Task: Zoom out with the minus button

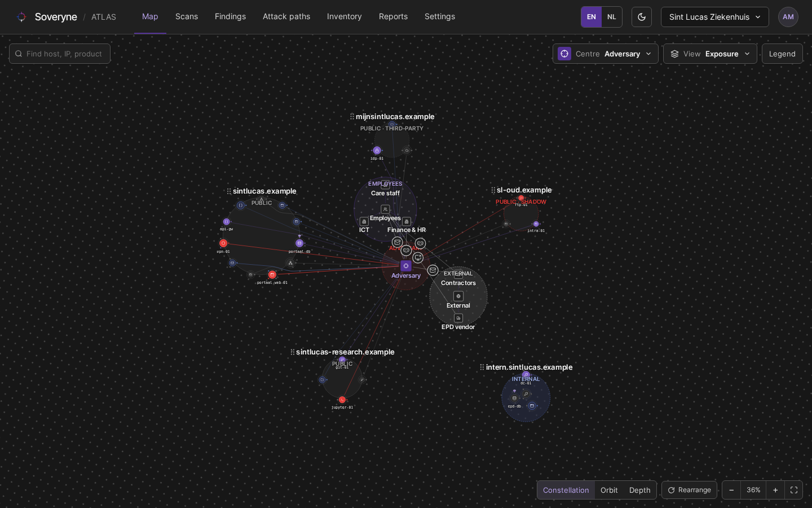Action: 731,490
